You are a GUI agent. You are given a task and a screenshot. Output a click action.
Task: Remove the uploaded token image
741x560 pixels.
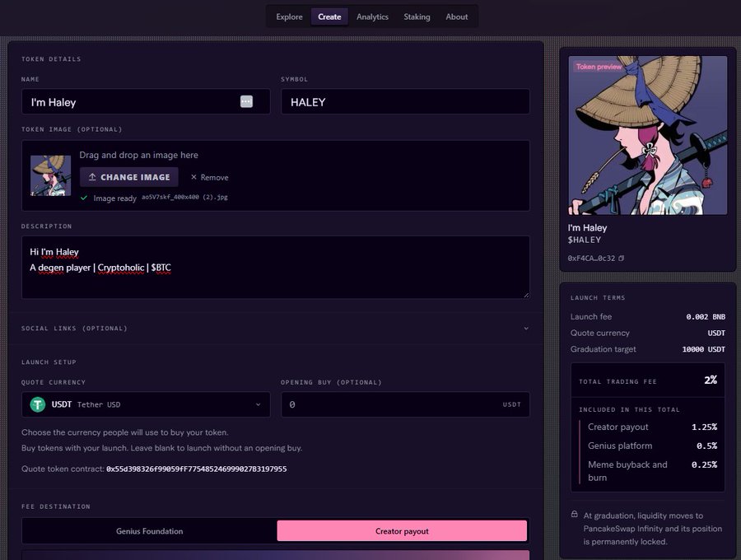point(209,177)
